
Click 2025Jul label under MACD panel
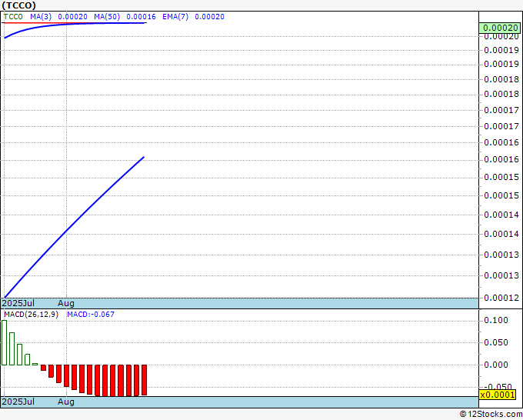pyautogui.click(x=18, y=402)
